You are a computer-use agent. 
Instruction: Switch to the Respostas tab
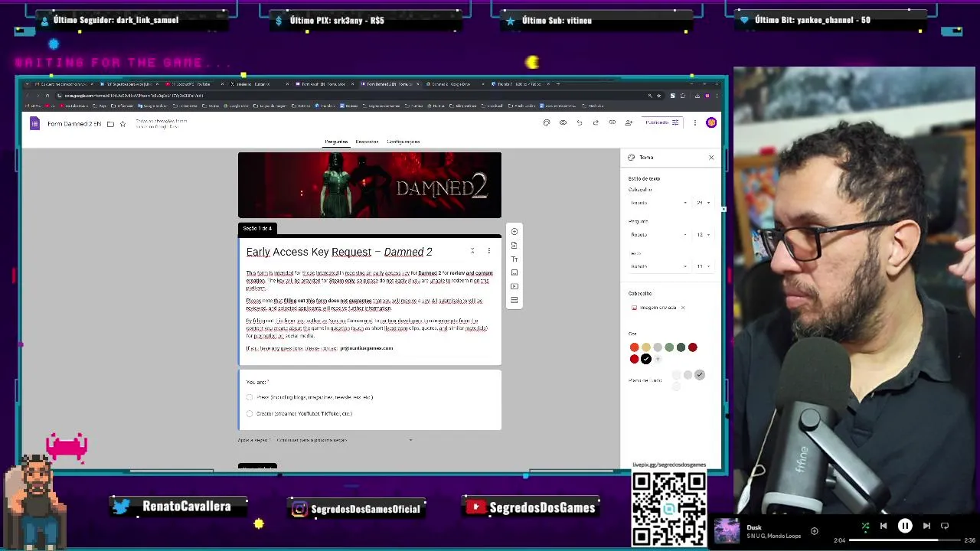(367, 142)
